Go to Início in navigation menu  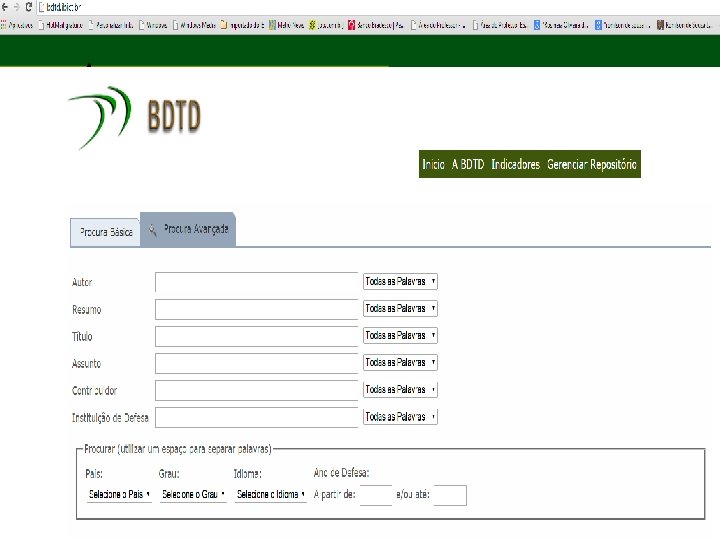pos(433,164)
